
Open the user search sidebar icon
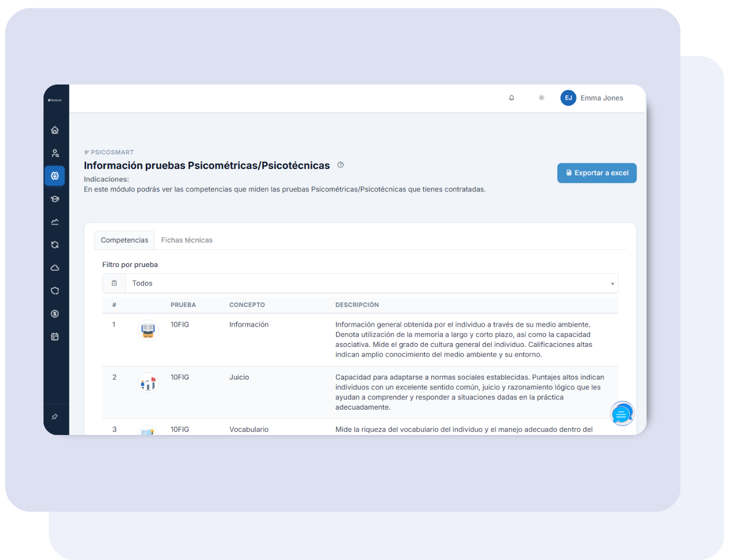point(55,153)
